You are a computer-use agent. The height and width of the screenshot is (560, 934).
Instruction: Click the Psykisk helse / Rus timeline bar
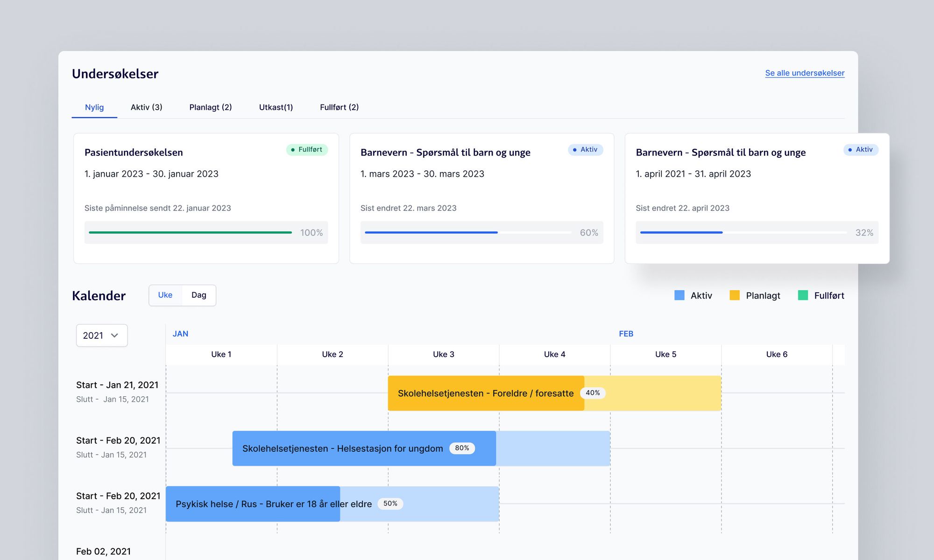(252, 504)
